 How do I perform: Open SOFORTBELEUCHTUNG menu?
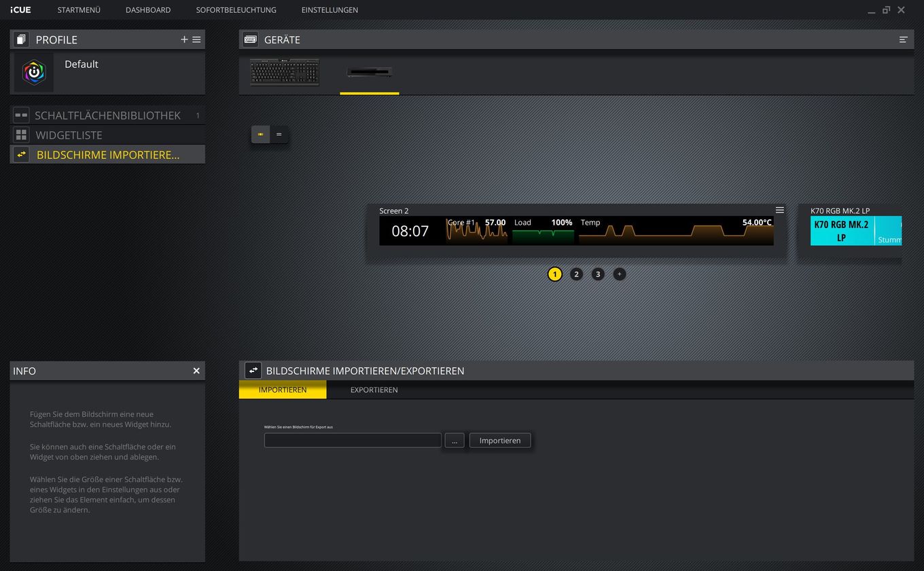[236, 10]
